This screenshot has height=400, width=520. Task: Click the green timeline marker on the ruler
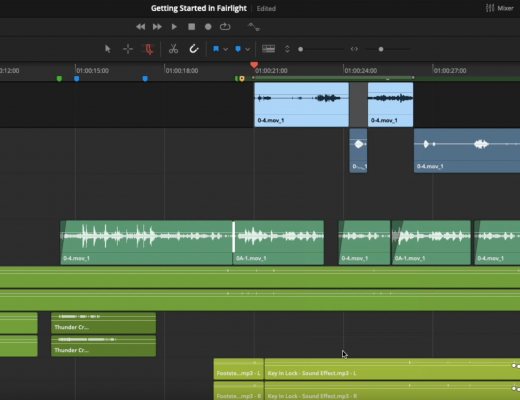tap(59, 79)
